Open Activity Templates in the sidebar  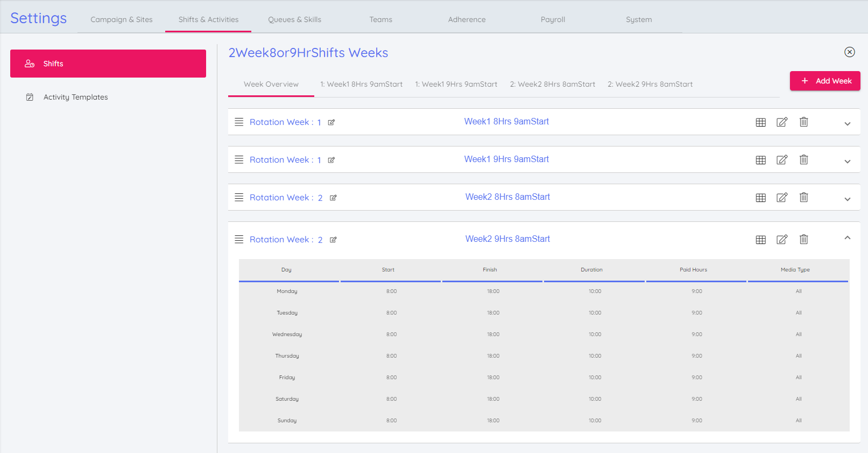pos(75,97)
